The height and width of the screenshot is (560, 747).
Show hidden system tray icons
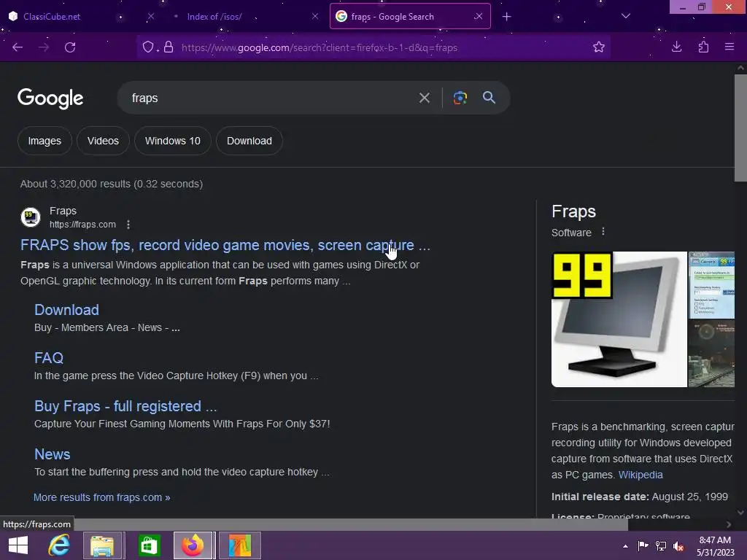(625, 546)
